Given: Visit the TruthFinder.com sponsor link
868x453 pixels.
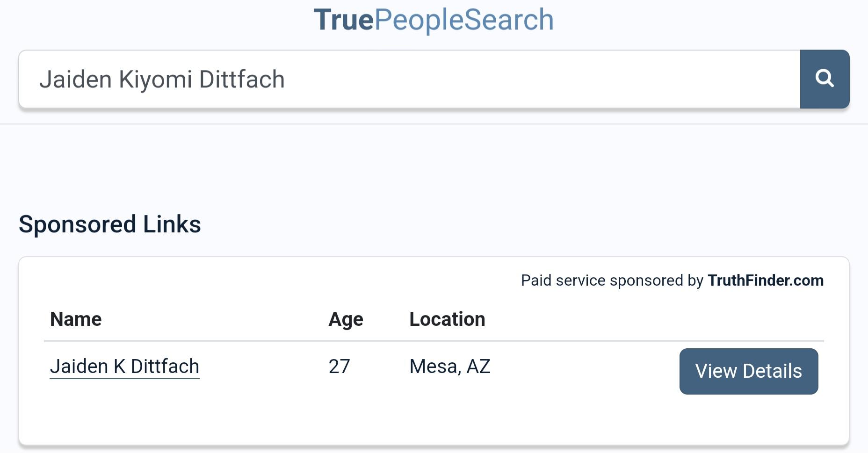Looking at the screenshot, I should point(765,280).
